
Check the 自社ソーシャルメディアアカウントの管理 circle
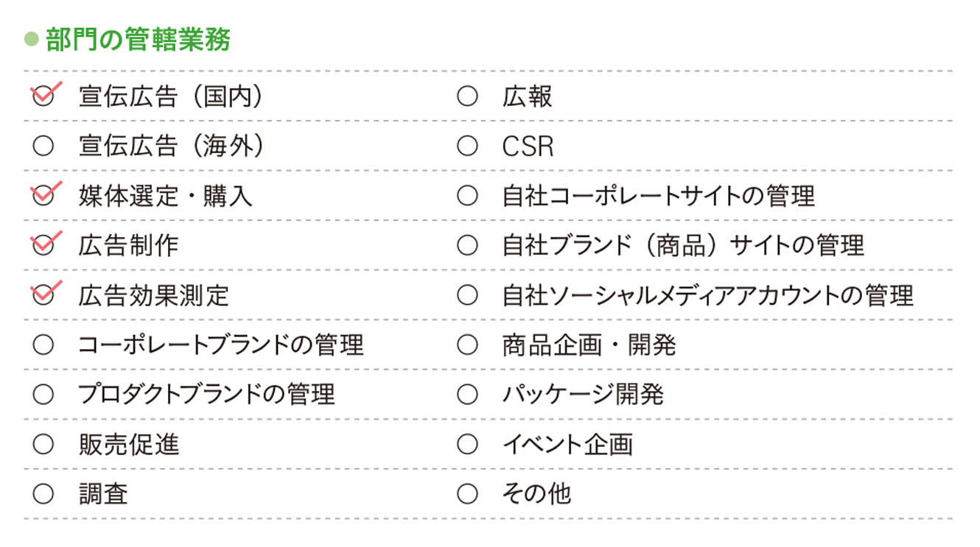pyautogui.click(x=467, y=295)
